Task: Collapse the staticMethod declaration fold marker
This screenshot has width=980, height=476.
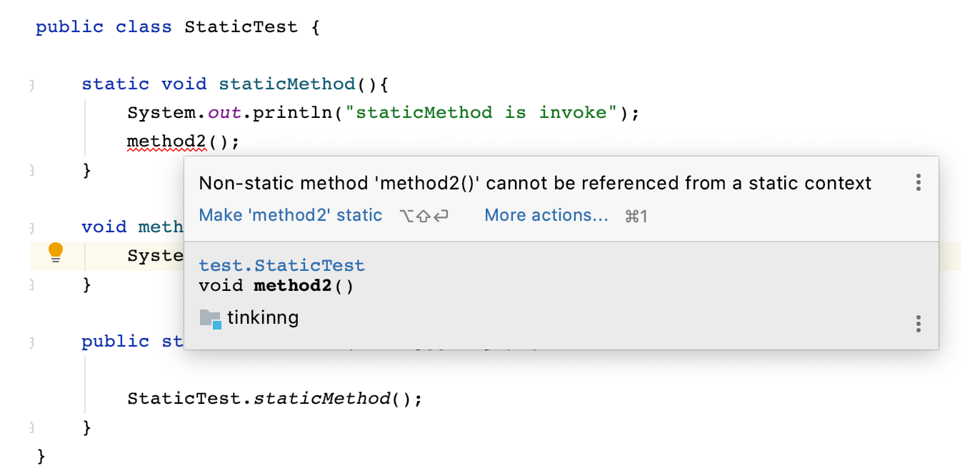Action: point(31,85)
